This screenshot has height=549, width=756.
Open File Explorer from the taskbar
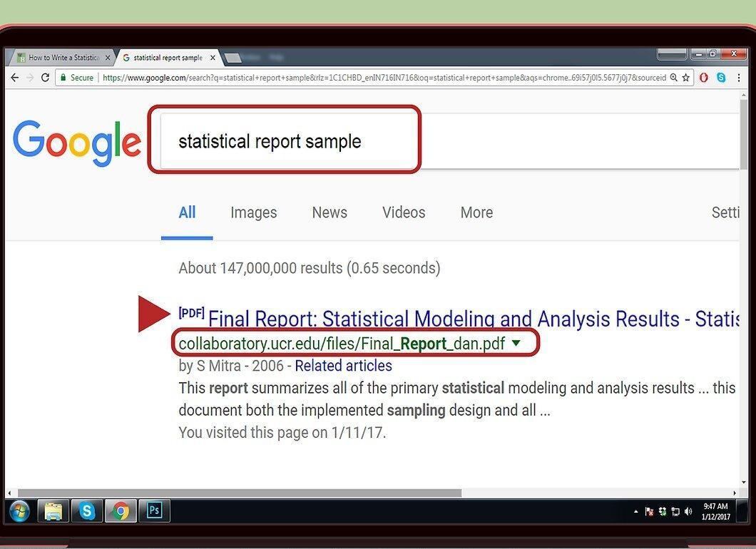point(53,511)
